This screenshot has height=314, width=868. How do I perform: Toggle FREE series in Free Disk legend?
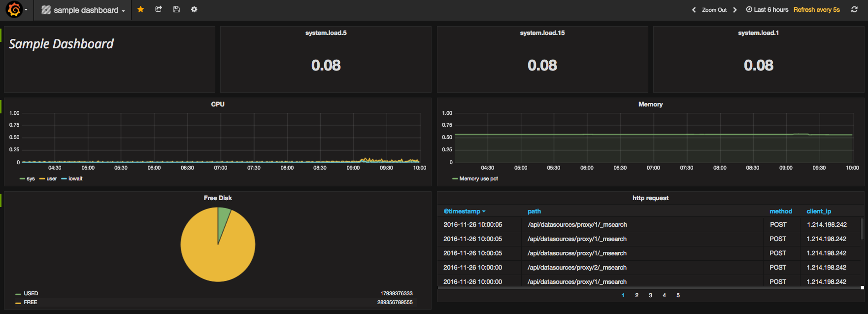[x=31, y=302]
